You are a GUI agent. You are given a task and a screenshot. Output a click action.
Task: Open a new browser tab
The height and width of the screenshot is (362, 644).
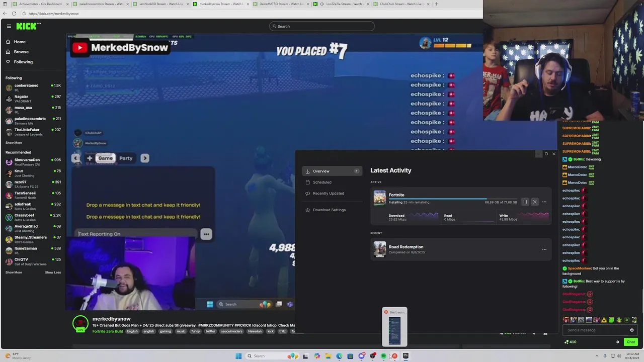(436, 4)
